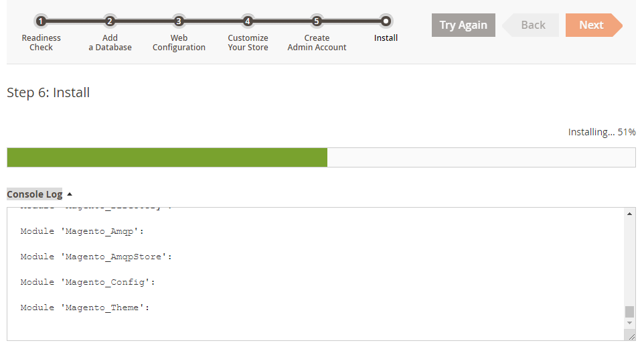Click the step 1 numbered circle

41,21
